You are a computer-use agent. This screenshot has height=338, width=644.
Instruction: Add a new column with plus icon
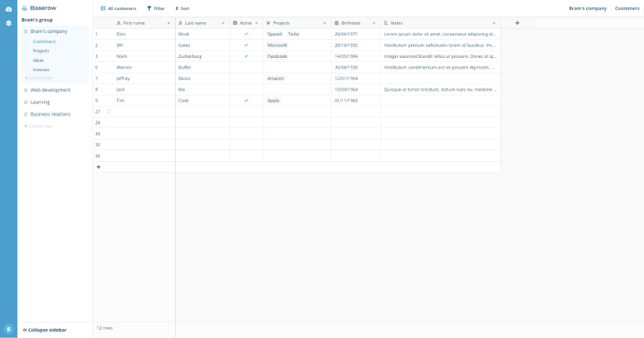click(x=517, y=23)
